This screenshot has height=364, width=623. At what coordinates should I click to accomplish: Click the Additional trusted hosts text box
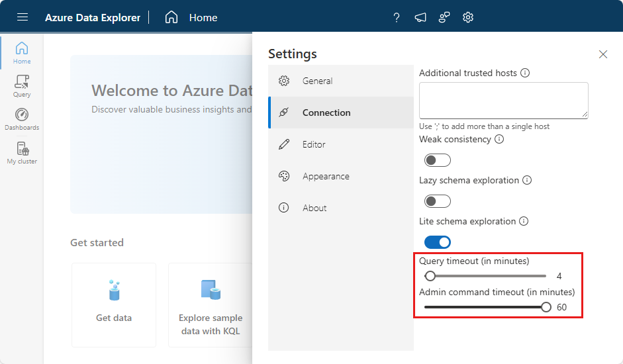[x=503, y=101]
